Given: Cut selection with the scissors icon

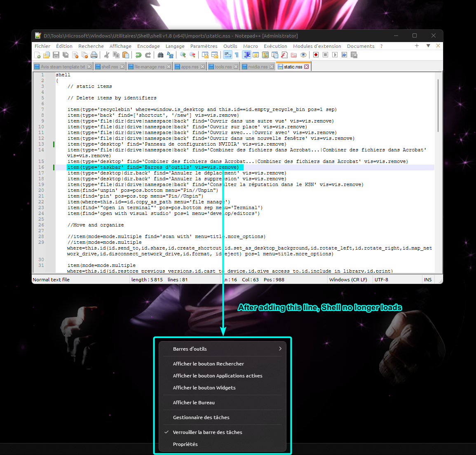Looking at the screenshot, I should click(107, 55).
